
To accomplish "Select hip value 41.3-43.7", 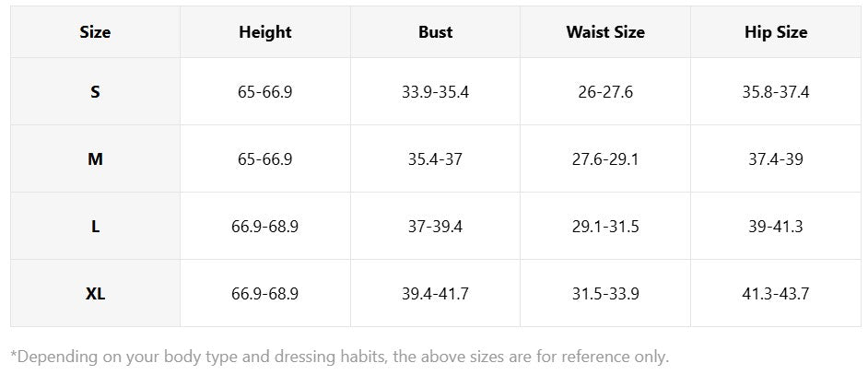I will point(775,294).
